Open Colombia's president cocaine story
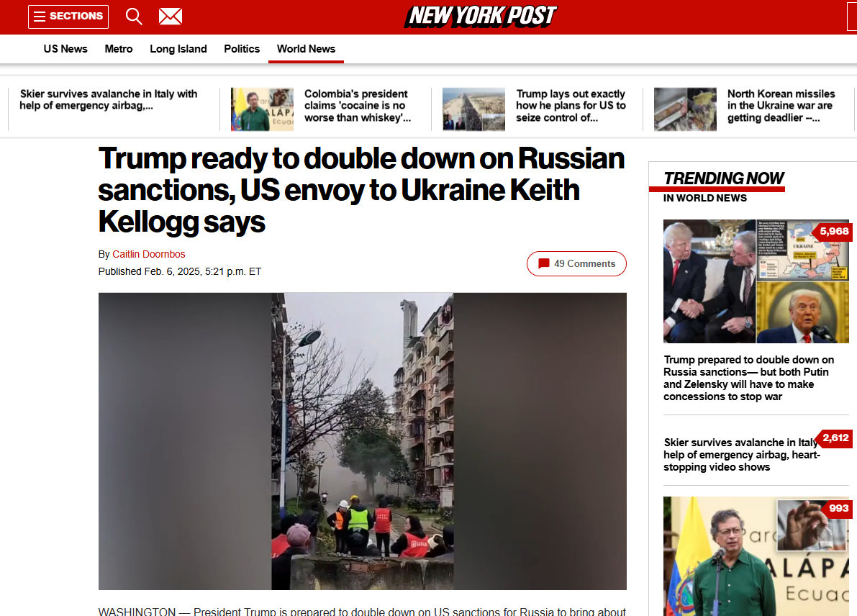Viewport: 857px width, 616px height. 358,106
